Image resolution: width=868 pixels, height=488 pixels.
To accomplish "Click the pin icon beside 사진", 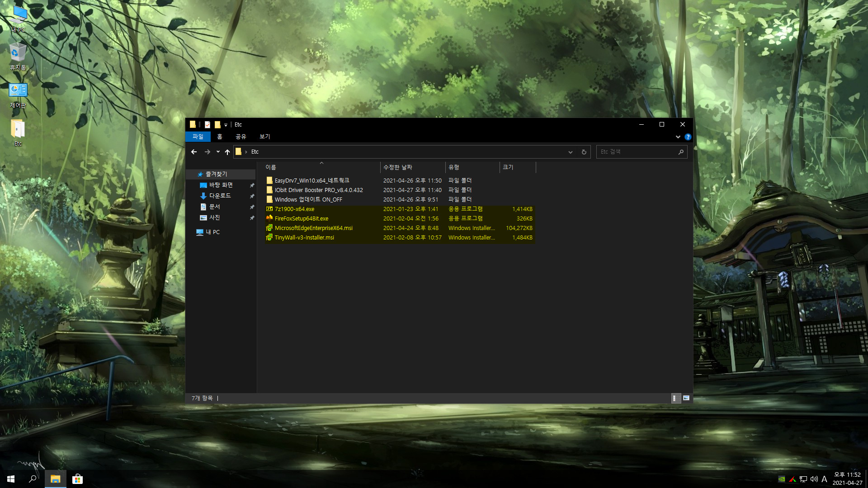I will [x=252, y=218].
